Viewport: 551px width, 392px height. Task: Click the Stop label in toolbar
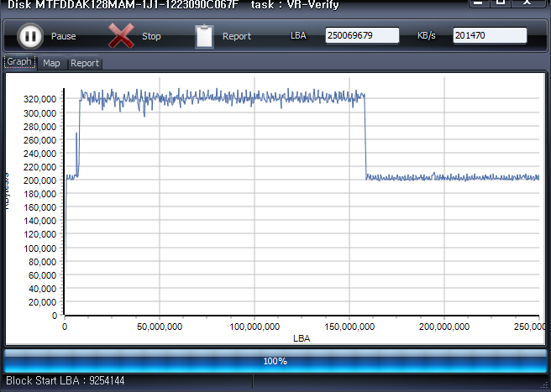tap(151, 36)
